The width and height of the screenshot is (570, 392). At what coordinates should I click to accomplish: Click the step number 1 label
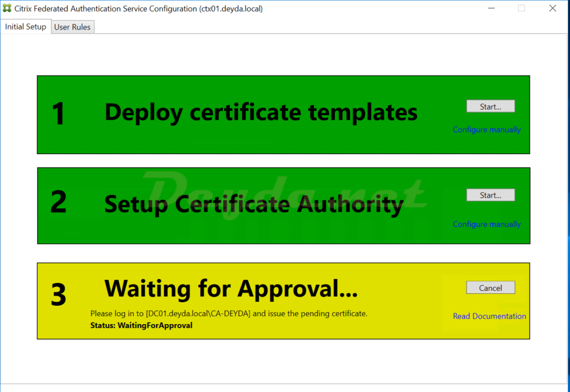pyautogui.click(x=58, y=114)
